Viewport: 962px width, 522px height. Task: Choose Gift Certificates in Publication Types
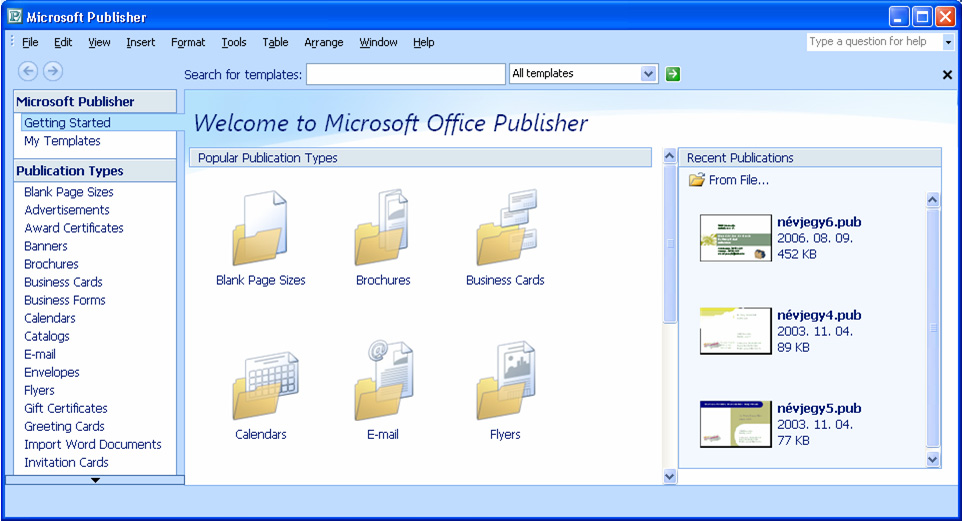(66, 409)
